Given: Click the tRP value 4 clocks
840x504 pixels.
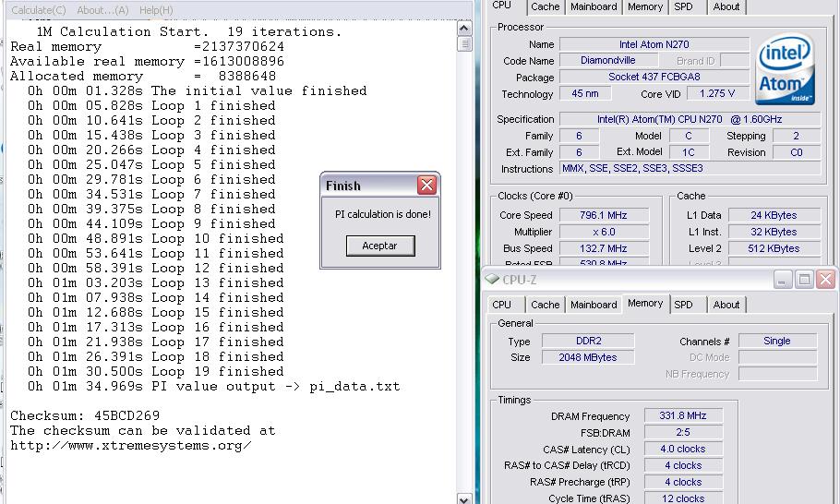Looking at the screenshot, I should coord(683,482).
